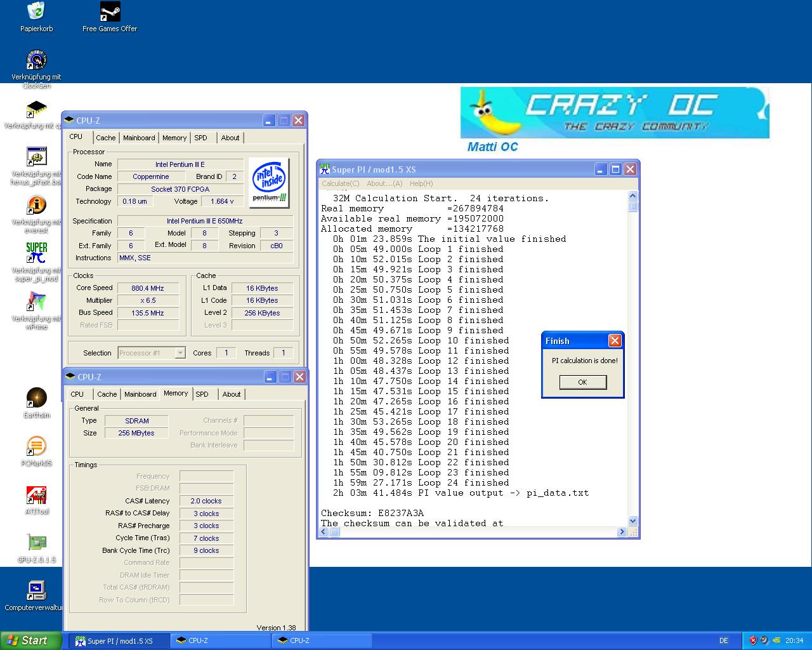Activate the first CPU-Z taskbar button

[221, 641]
